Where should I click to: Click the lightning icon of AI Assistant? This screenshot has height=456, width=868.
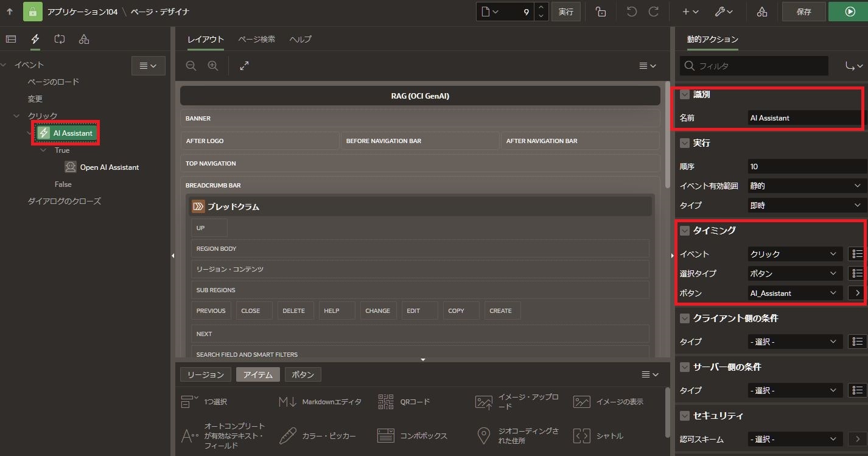(44, 133)
